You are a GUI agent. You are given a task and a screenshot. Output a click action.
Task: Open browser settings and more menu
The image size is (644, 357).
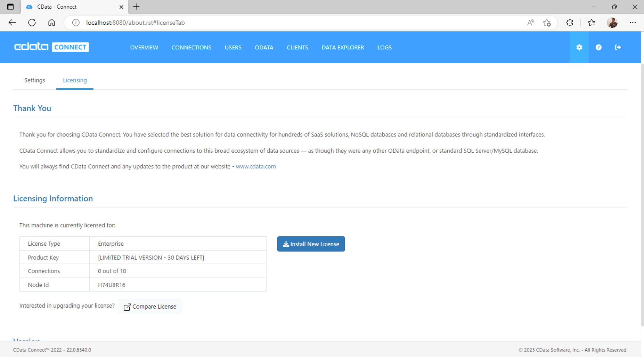pos(633,23)
